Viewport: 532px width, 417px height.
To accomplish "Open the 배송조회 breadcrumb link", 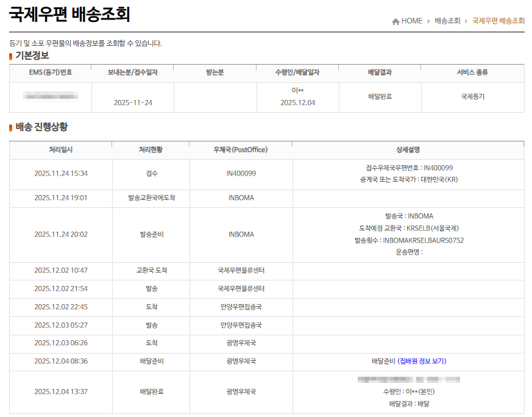I will click(x=447, y=21).
